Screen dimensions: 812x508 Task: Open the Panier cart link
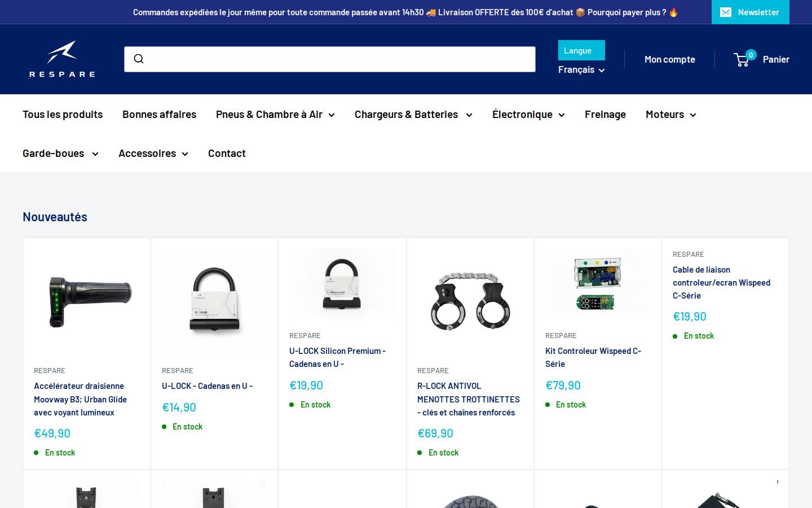point(776,59)
